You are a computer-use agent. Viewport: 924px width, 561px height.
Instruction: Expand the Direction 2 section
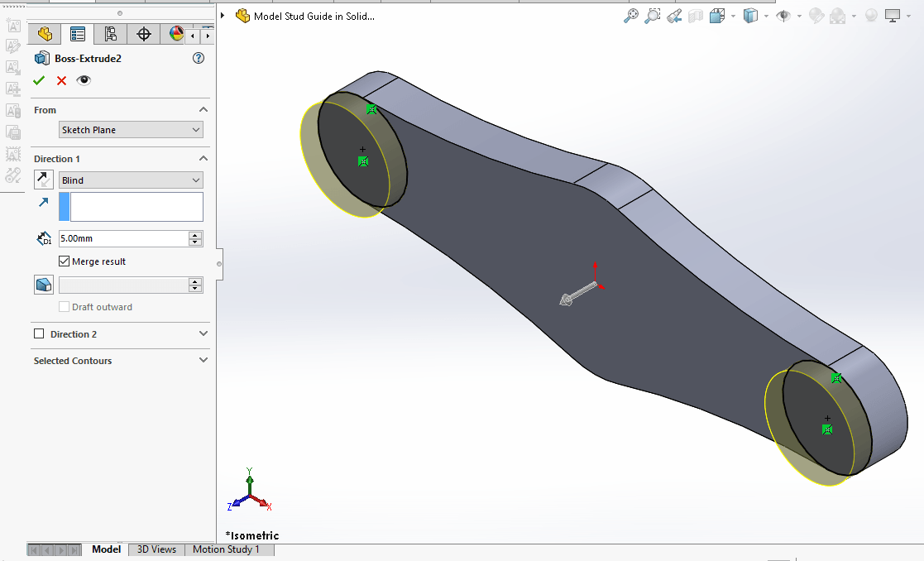coord(203,333)
